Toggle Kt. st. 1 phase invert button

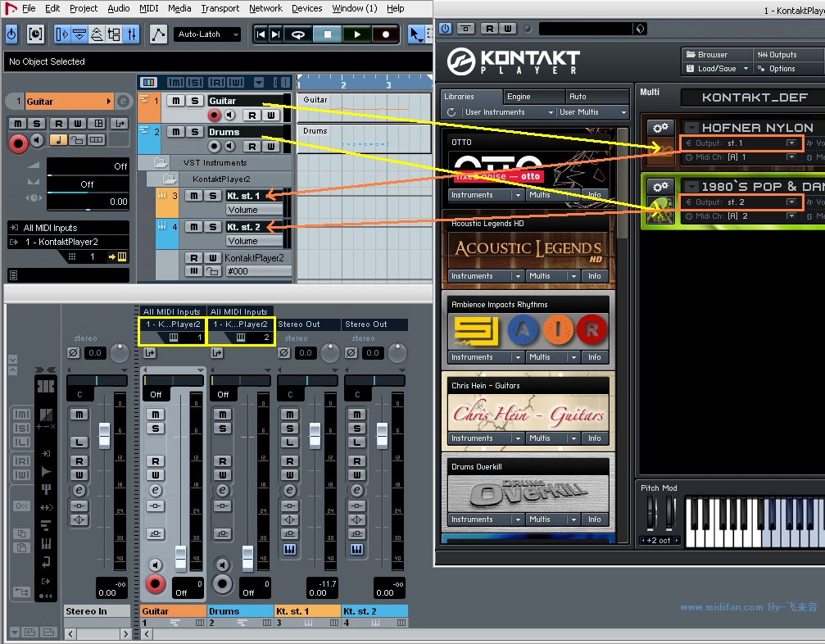click(x=284, y=352)
